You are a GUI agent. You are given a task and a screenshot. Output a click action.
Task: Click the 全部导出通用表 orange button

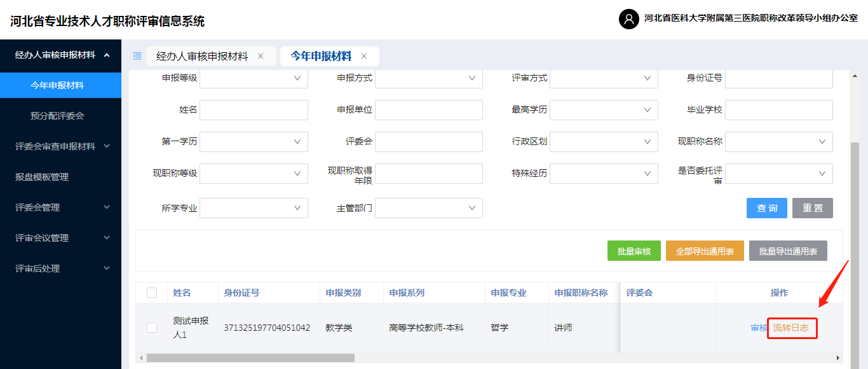[705, 251]
